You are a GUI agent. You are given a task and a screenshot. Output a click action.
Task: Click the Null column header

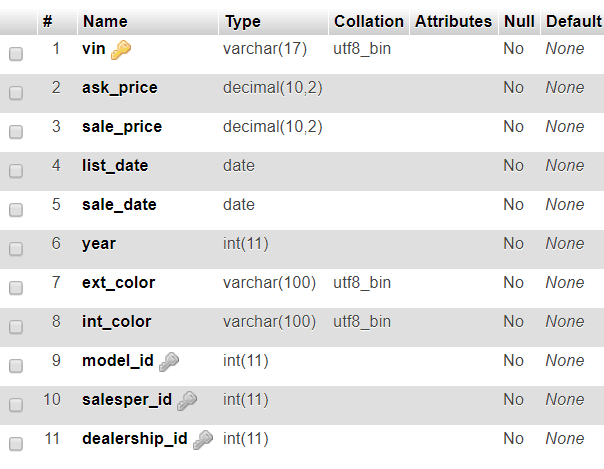[519, 21]
